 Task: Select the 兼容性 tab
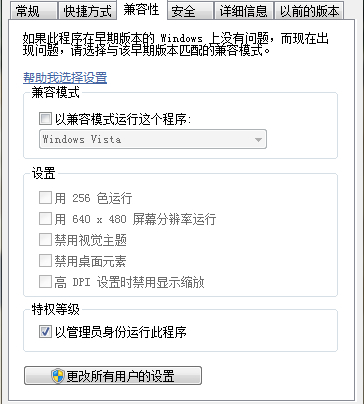pyautogui.click(x=142, y=10)
